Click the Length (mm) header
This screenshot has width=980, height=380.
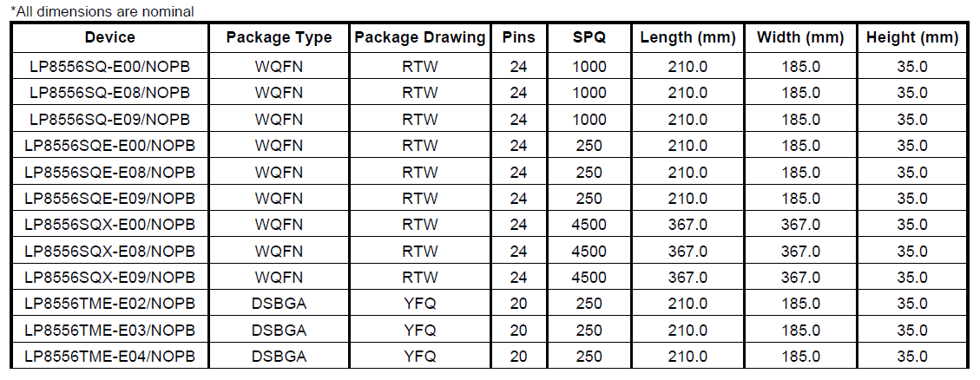687,37
